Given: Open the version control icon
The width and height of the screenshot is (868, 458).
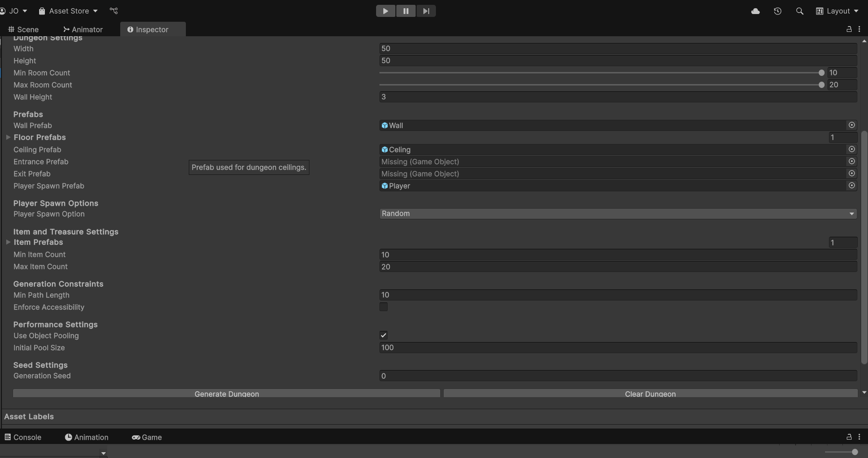Looking at the screenshot, I should [114, 11].
